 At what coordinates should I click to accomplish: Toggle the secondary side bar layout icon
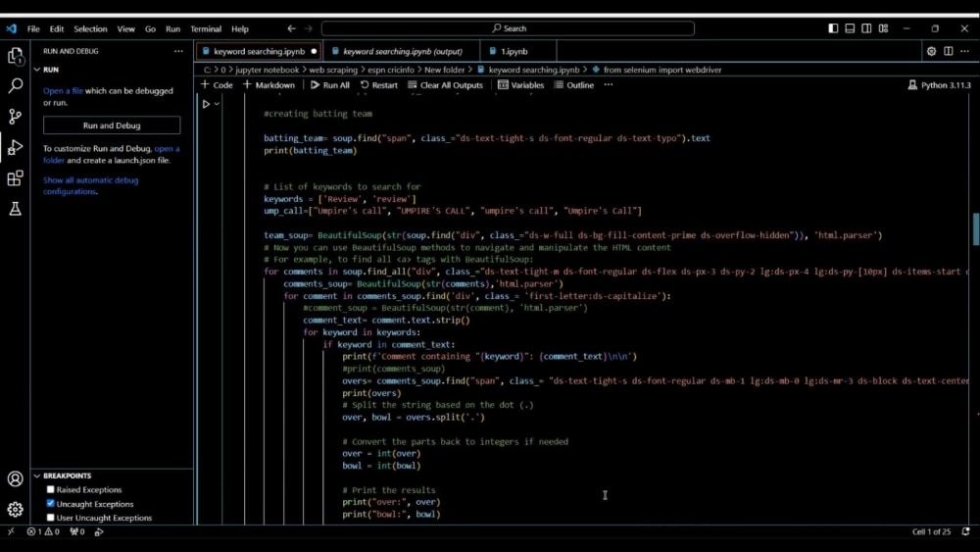tap(866, 28)
